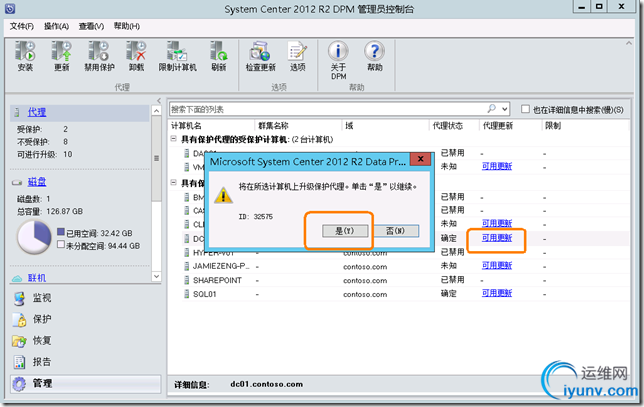Click 可用更新 link in the SQL01 row
This screenshot has width=644, height=407.
(x=497, y=293)
